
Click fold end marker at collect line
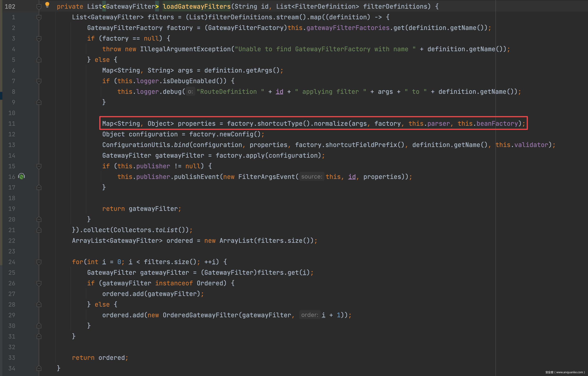coord(39,230)
